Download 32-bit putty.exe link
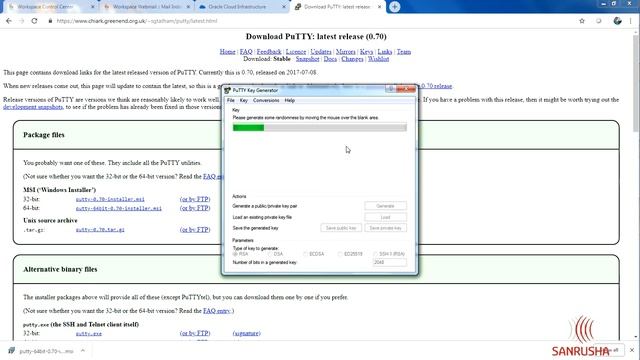The image size is (640, 360). coord(89,333)
